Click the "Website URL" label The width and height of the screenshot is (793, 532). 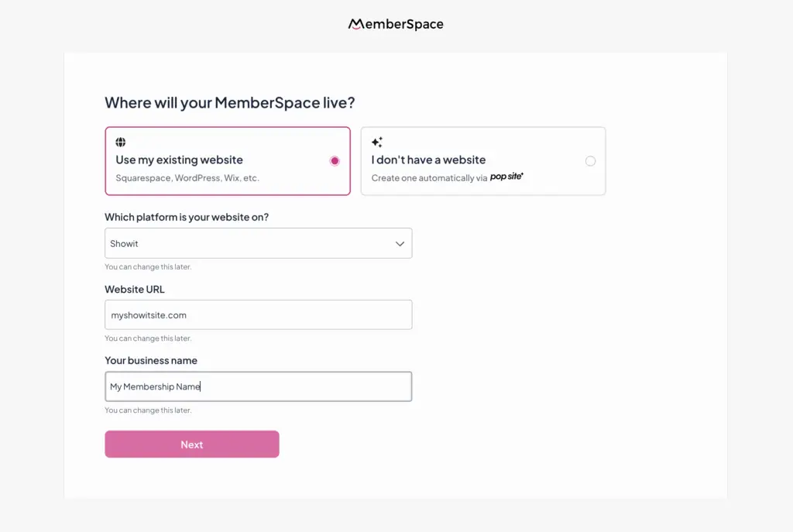coord(134,289)
